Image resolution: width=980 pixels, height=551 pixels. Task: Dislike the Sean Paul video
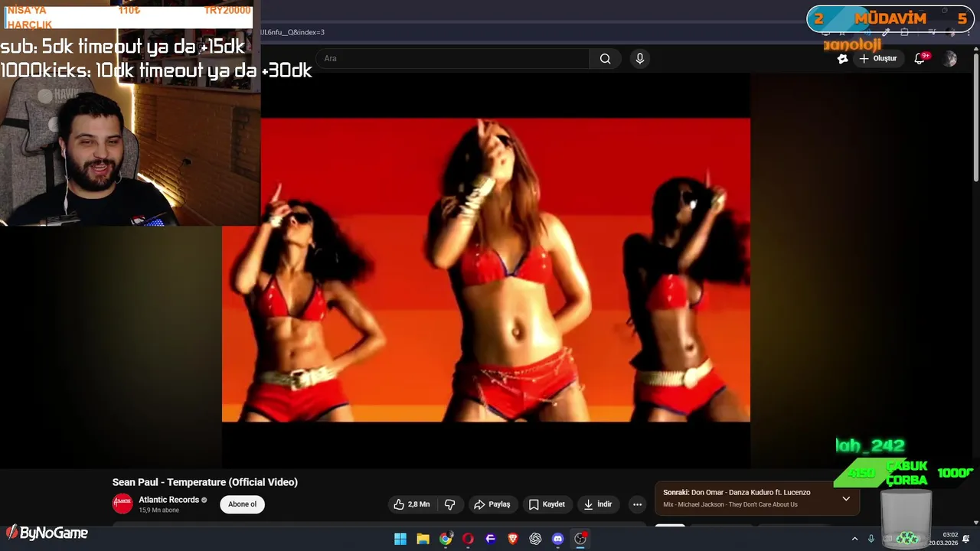tap(449, 504)
